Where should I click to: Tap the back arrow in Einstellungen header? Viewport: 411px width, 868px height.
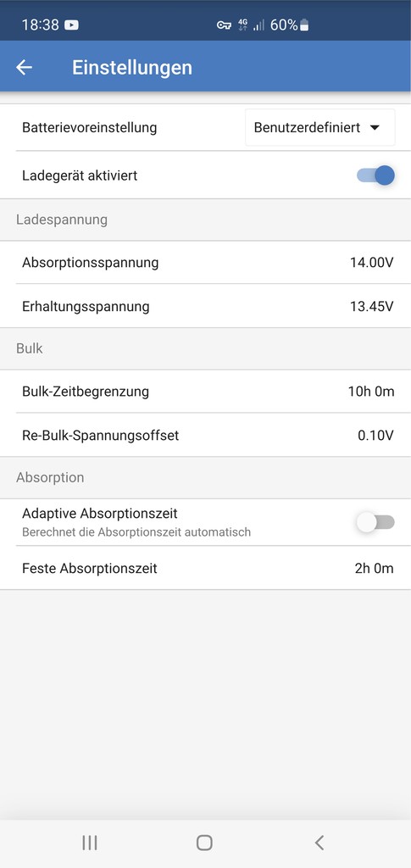pyautogui.click(x=24, y=68)
